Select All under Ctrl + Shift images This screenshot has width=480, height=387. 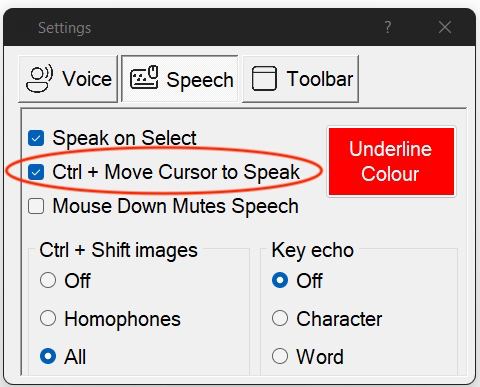[x=48, y=356]
